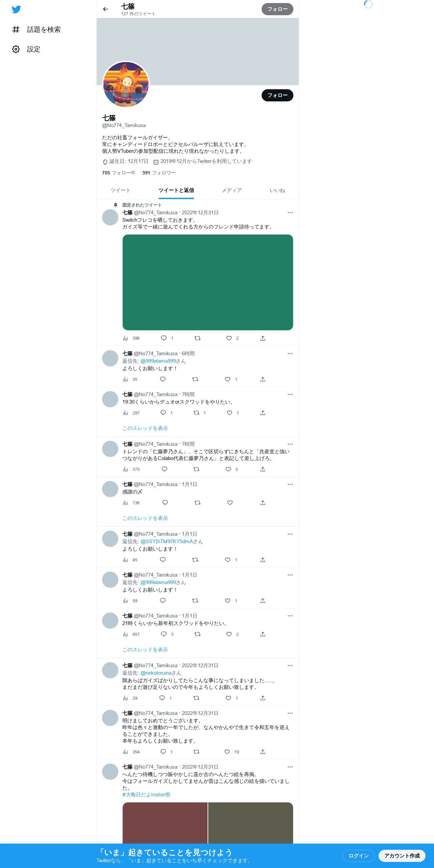Select the ツイート tab
This screenshot has height=868, width=434.
click(x=120, y=190)
